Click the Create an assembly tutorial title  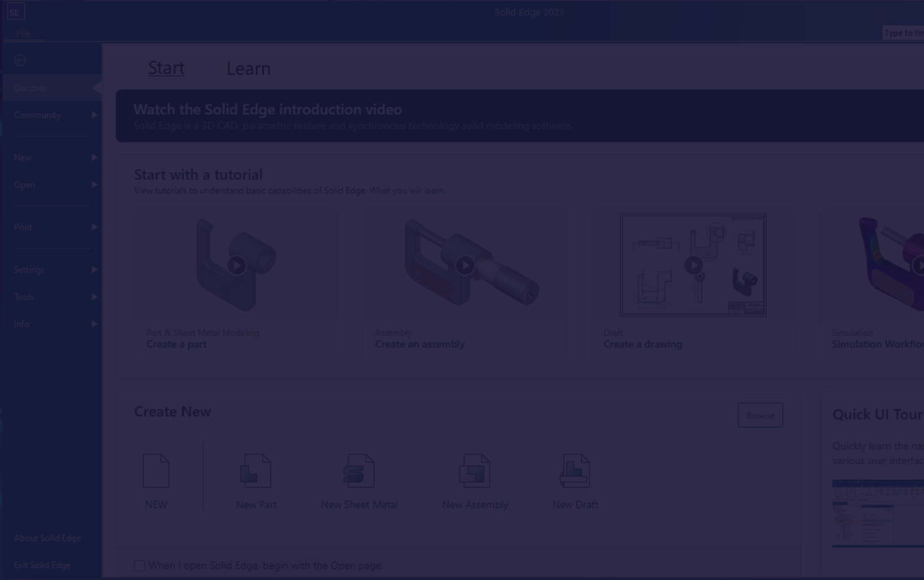420,344
